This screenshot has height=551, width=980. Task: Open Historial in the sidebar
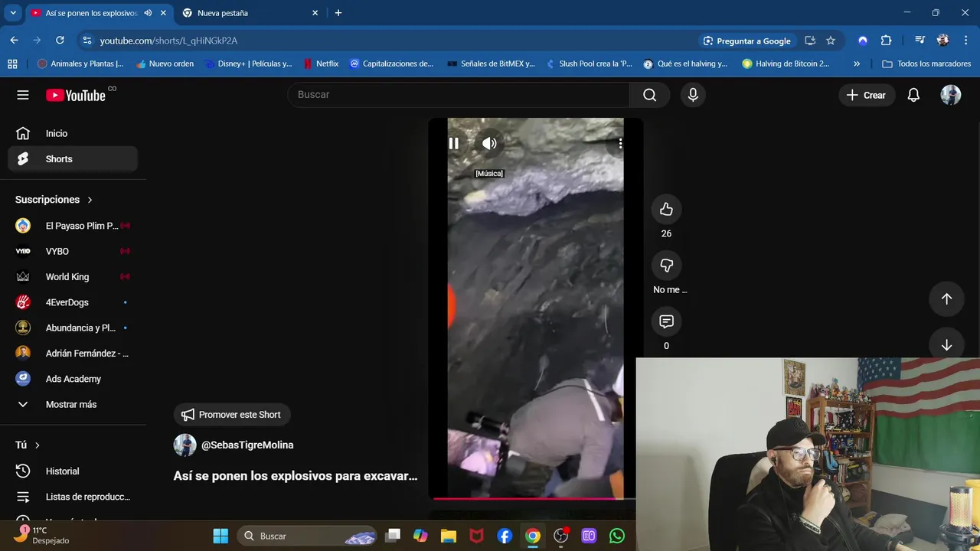73,471
